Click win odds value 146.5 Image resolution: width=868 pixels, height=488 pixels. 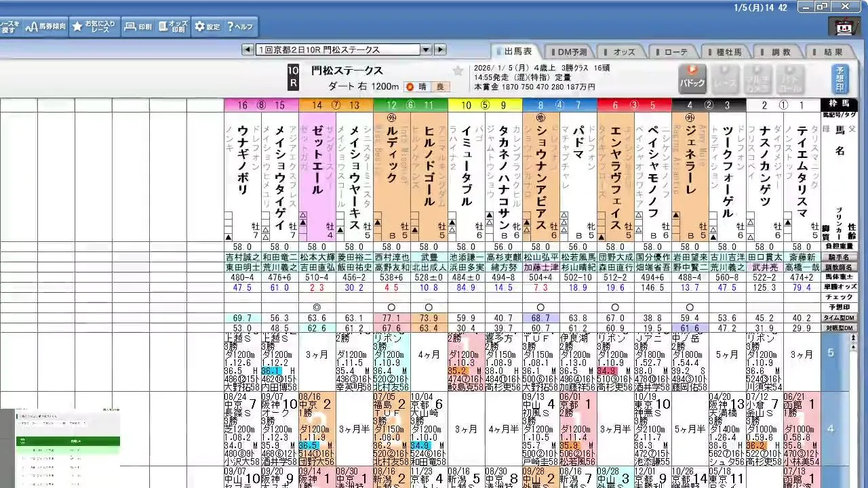(653, 287)
